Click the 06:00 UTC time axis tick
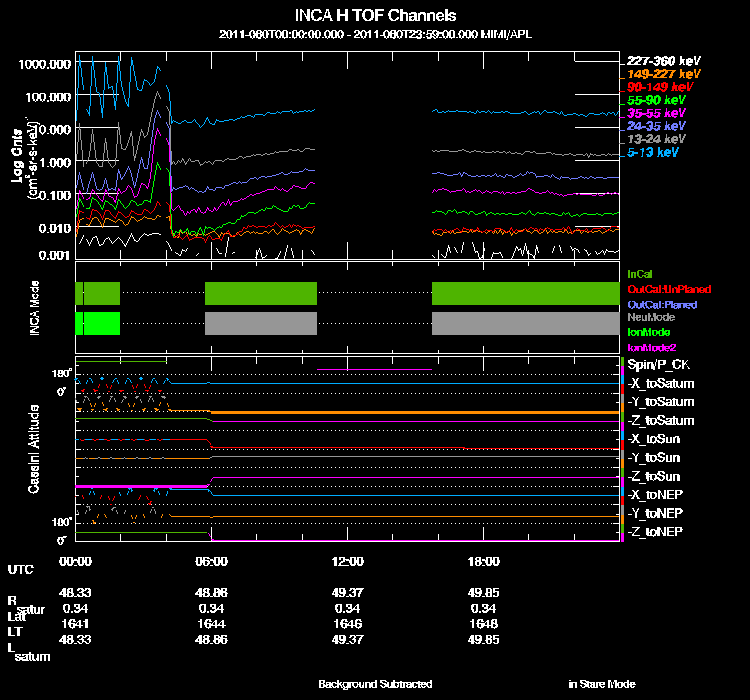The width and height of the screenshot is (750, 700). point(212,561)
